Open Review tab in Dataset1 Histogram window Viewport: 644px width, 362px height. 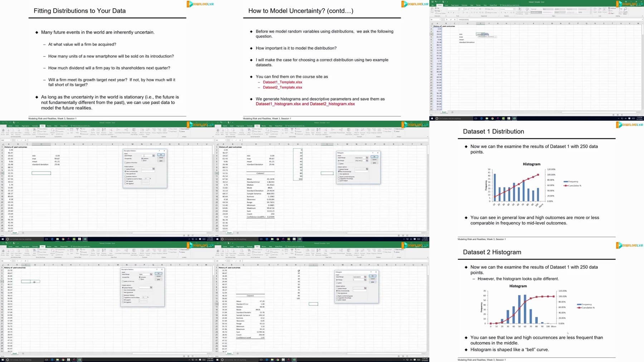(264, 126)
